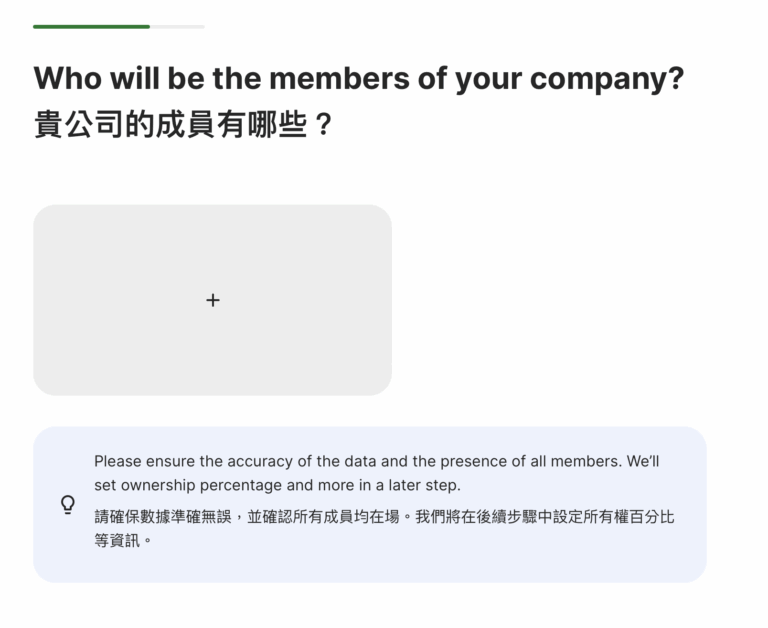Click the plus icon to add a member
Screen dimensions: 768x628
212,300
